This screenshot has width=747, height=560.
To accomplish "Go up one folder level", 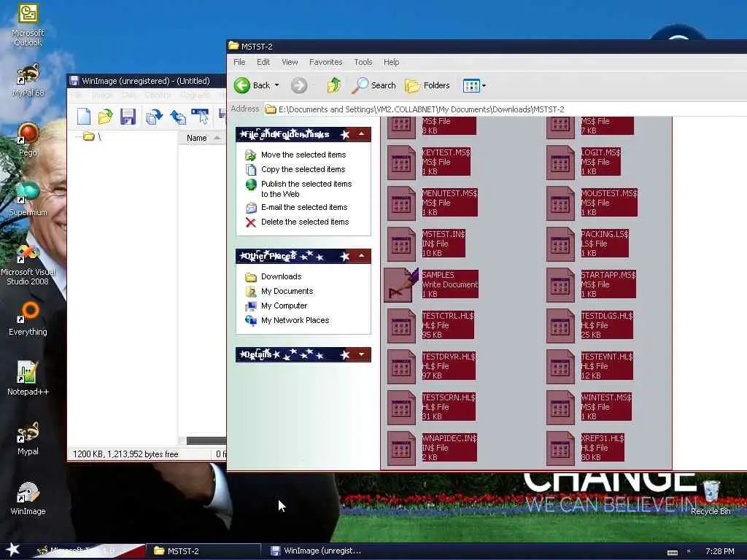I will [x=333, y=85].
